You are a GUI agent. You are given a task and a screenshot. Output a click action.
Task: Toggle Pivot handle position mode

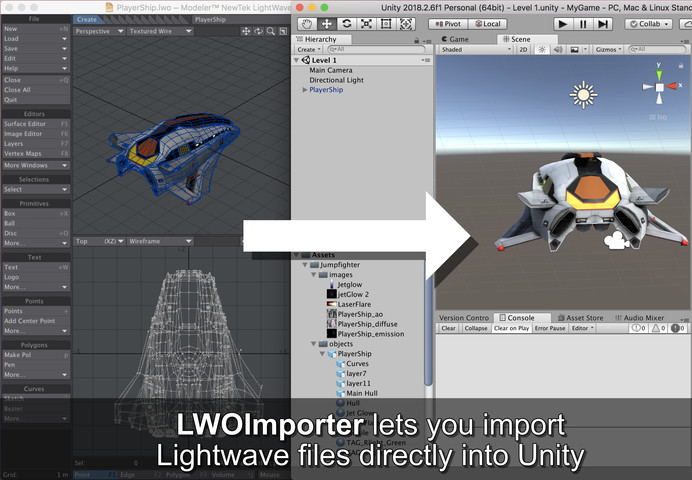448,24
